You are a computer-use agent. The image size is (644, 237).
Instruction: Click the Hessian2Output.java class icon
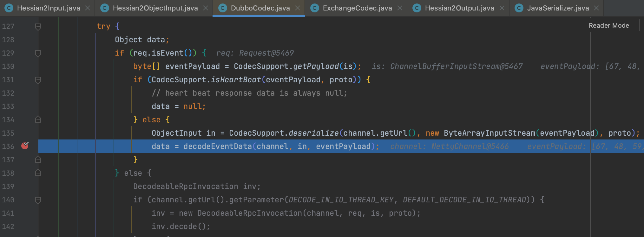(417, 8)
